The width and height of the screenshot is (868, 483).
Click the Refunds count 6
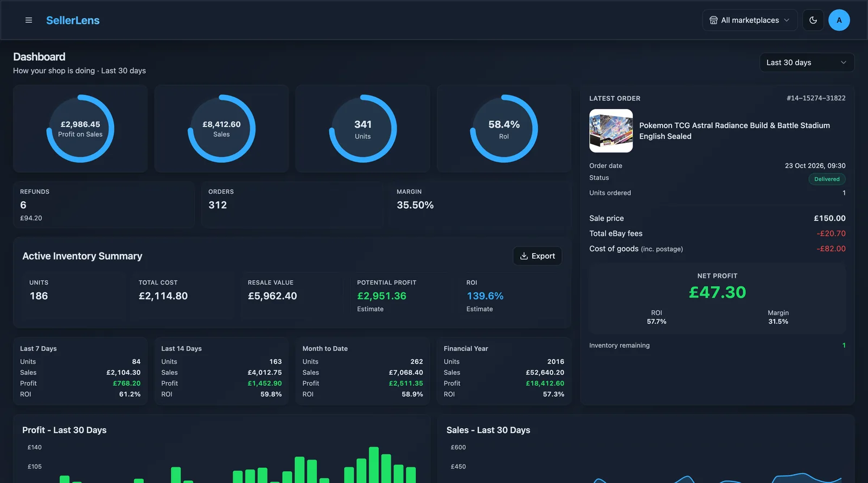[23, 205]
